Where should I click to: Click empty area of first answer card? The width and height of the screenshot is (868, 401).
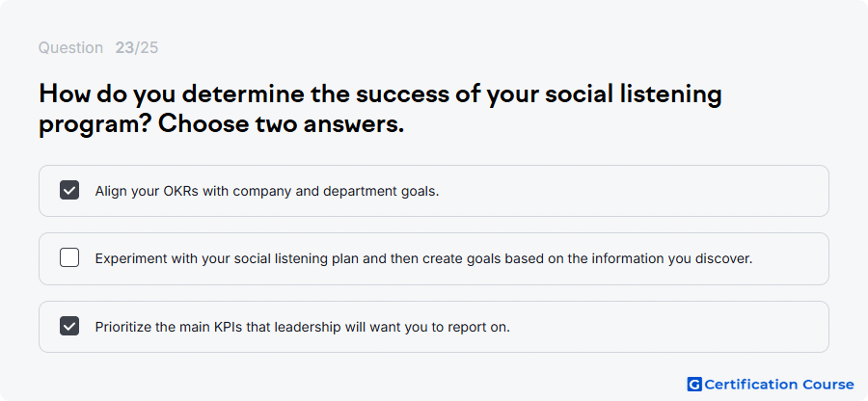(631, 191)
